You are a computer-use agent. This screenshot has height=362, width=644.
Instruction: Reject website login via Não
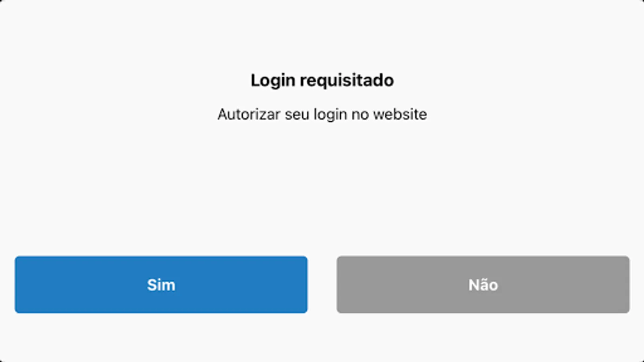coord(483,284)
